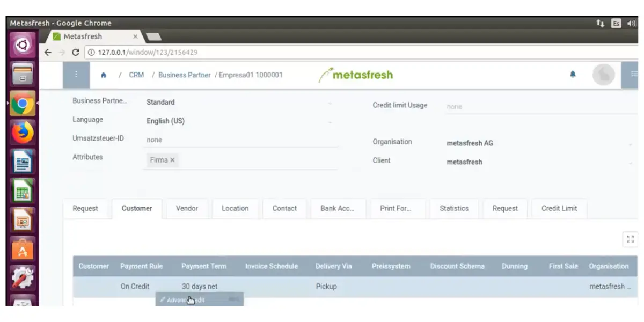Screen dimensions: 644x322
Task: Go to Business Partner in the breadcrumb
Action: click(x=184, y=75)
